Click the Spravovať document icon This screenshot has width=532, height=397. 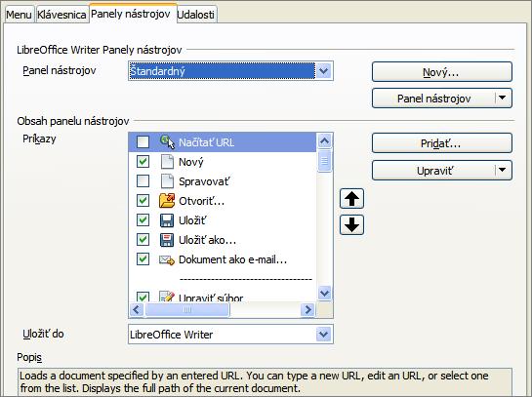point(167,181)
